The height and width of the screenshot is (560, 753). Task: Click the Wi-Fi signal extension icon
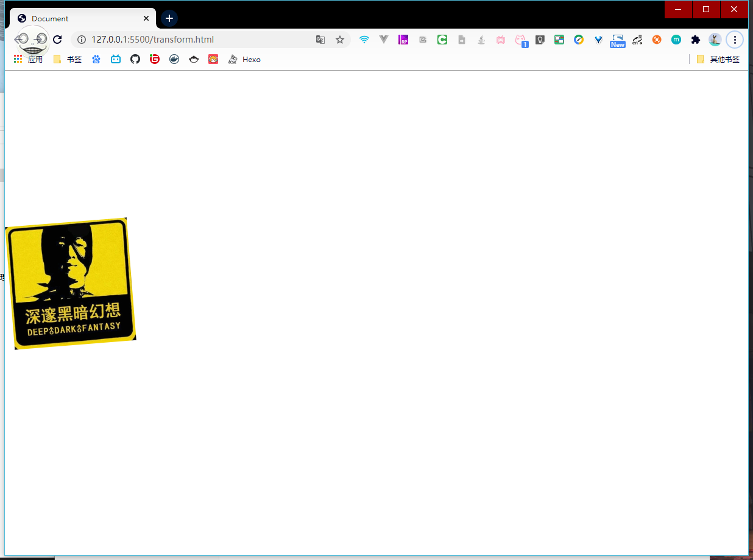pos(364,40)
